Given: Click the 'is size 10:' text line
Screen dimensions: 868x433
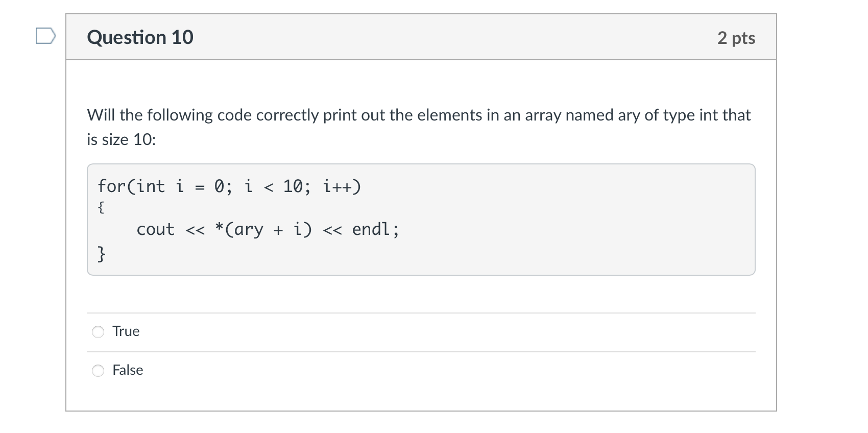Looking at the screenshot, I should tap(122, 139).
